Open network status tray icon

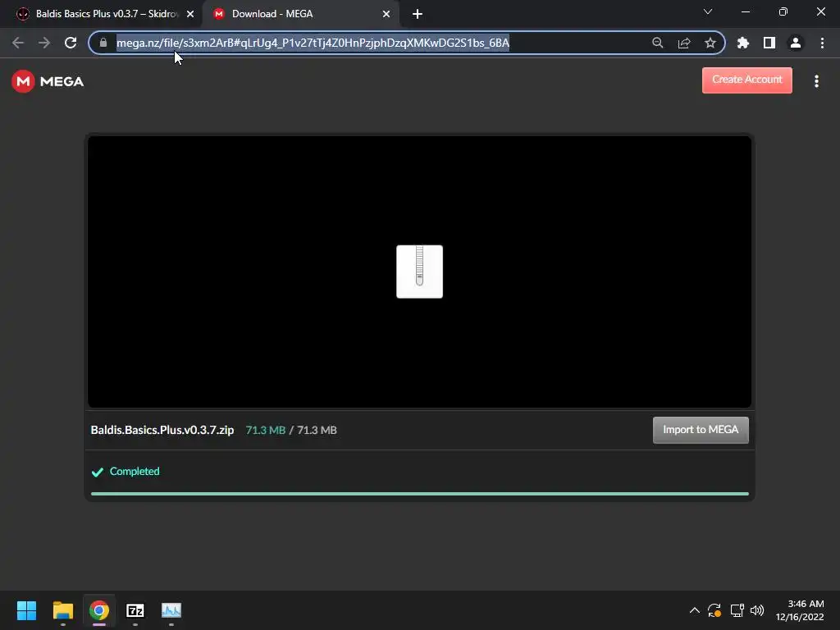coord(737,610)
